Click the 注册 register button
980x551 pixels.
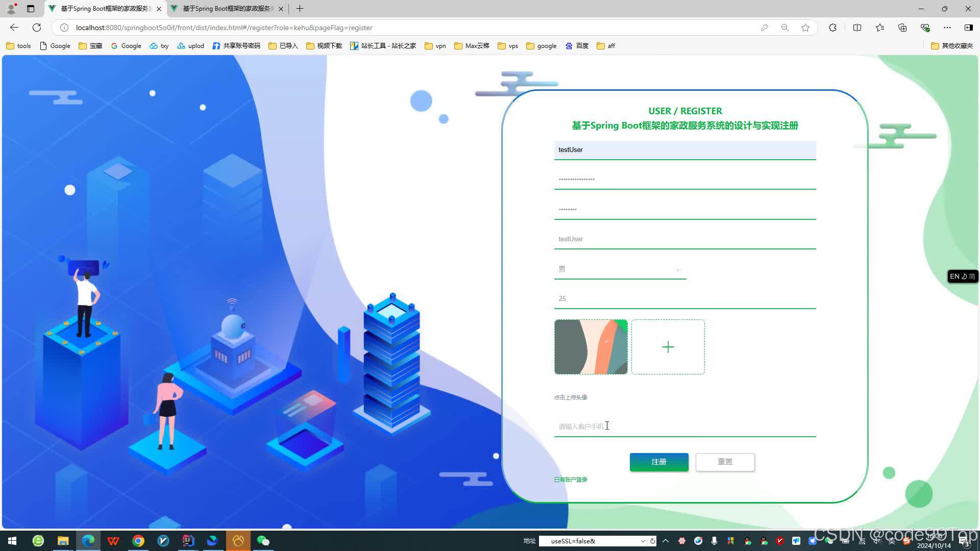tap(658, 462)
